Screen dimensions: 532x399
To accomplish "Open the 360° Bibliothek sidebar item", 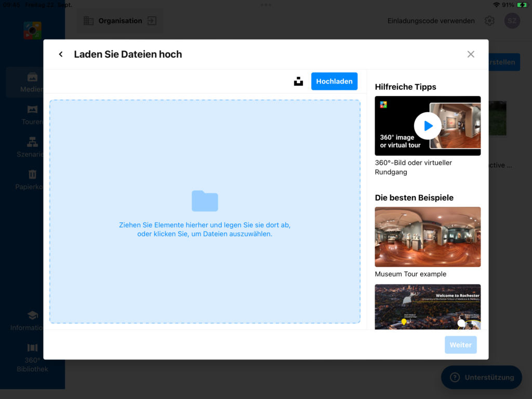I will (32, 358).
